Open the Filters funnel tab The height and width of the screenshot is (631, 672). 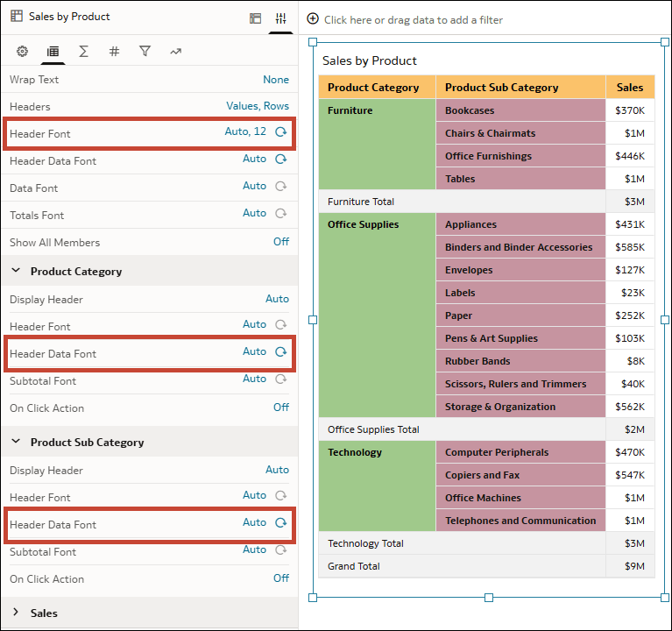tap(145, 52)
